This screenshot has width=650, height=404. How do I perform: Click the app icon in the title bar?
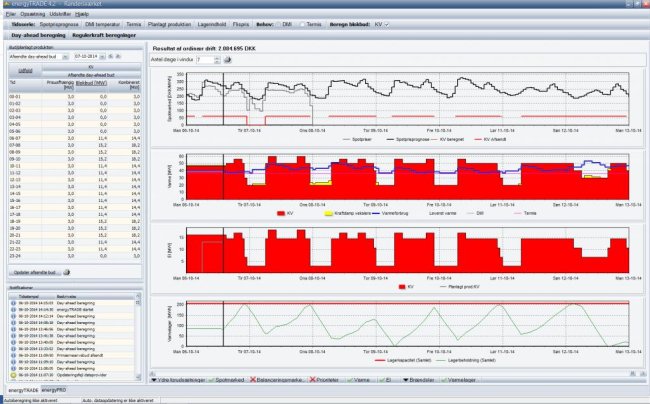tap(6, 5)
